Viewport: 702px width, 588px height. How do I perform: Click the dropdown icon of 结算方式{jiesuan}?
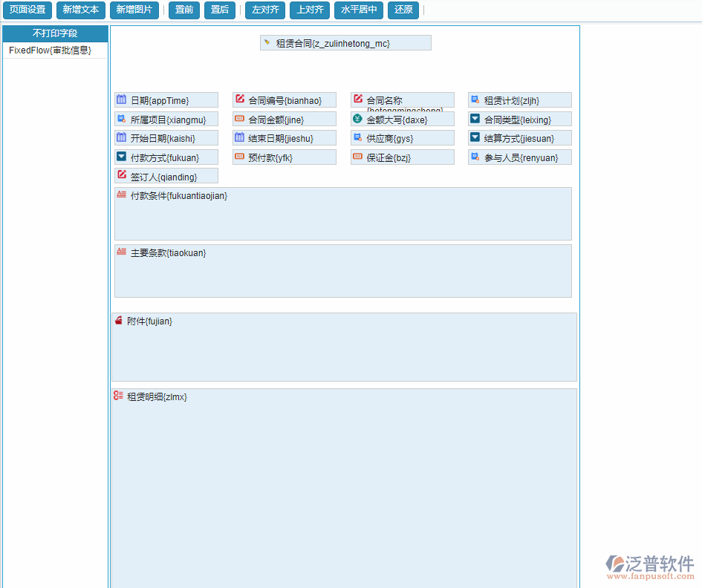(475, 137)
